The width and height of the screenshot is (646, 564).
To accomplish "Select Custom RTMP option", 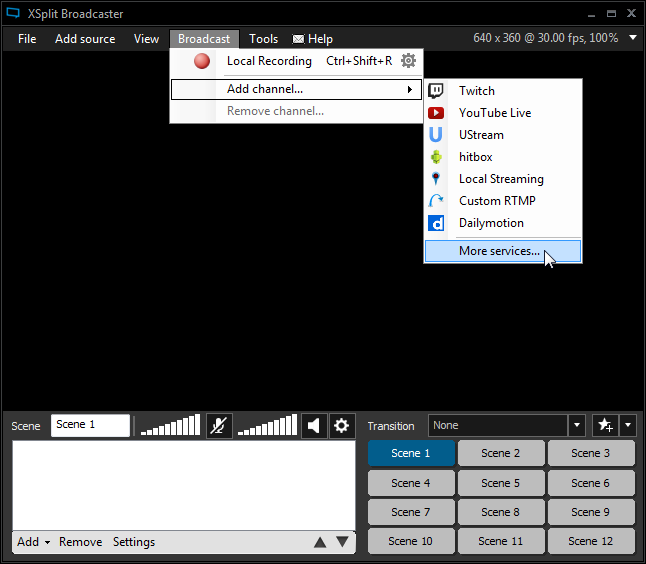I will click(503, 201).
